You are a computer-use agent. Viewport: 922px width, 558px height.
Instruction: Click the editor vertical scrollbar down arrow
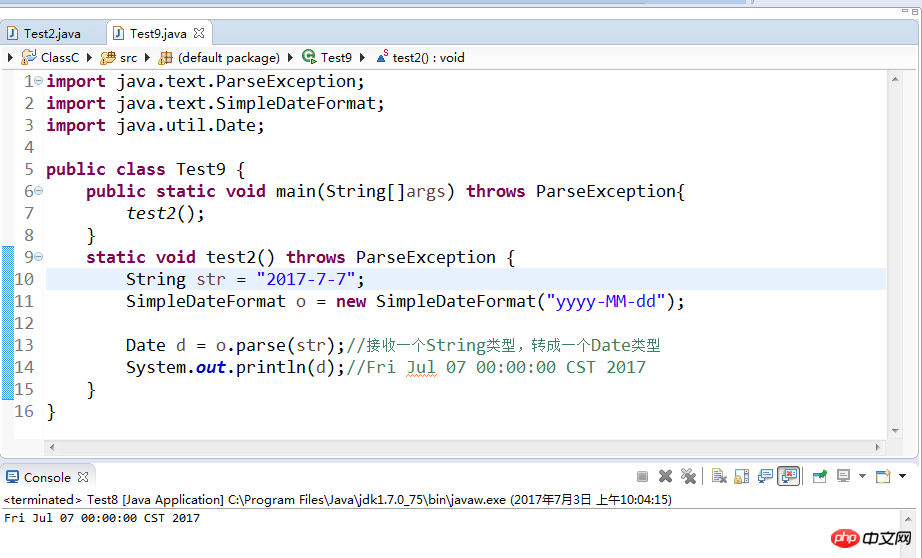(x=895, y=431)
